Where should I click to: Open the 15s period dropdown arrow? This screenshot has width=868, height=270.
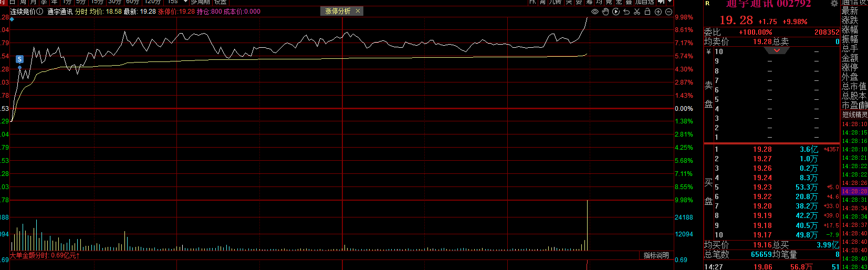pos(185,2)
